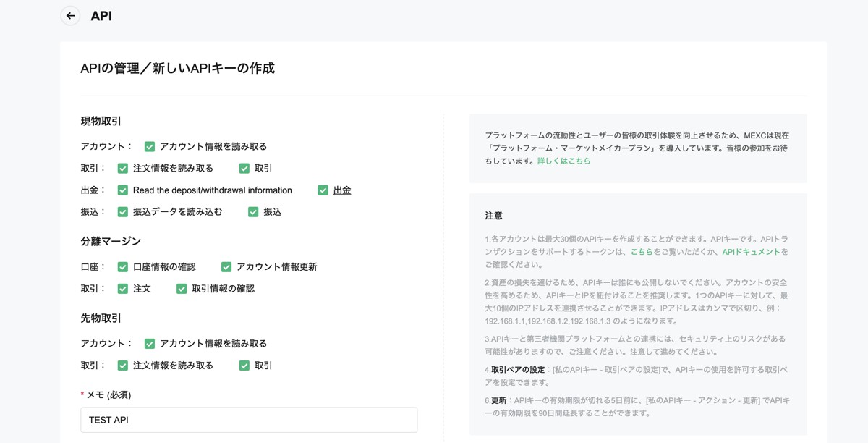Viewport: 868px width, 443px height.
Task: Uncheck 注文 under margin trading
Action: tap(123, 287)
